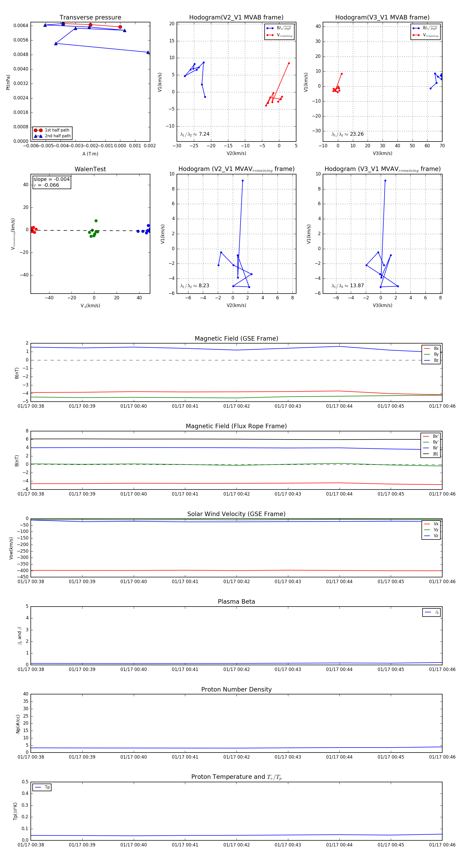Screen dimensions: 473x868
Task: Click the "V_A(km/s)" x-axis label of WalenTest
Action: coord(90,306)
